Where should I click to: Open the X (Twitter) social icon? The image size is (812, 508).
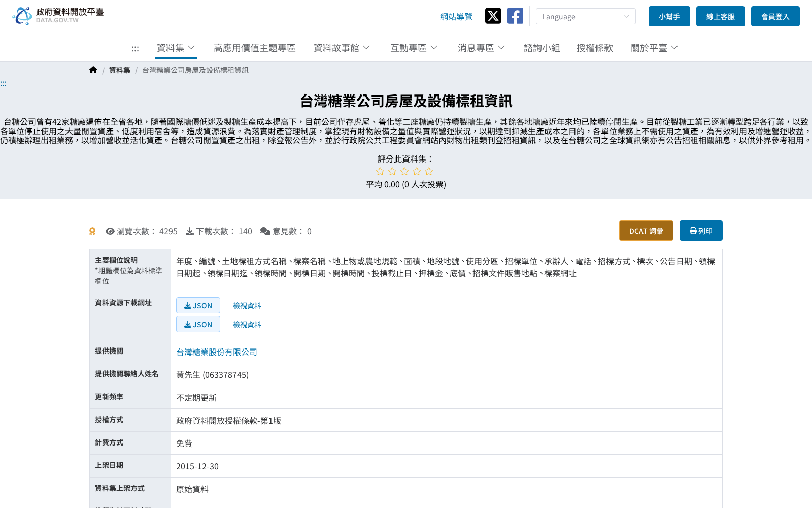pyautogui.click(x=493, y=16)
